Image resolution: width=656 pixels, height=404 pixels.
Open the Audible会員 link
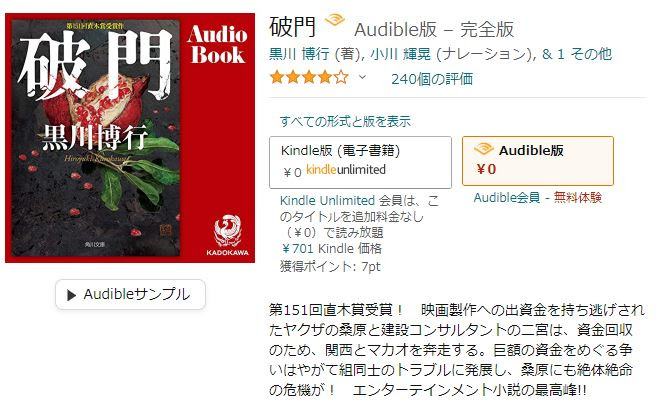507,197
